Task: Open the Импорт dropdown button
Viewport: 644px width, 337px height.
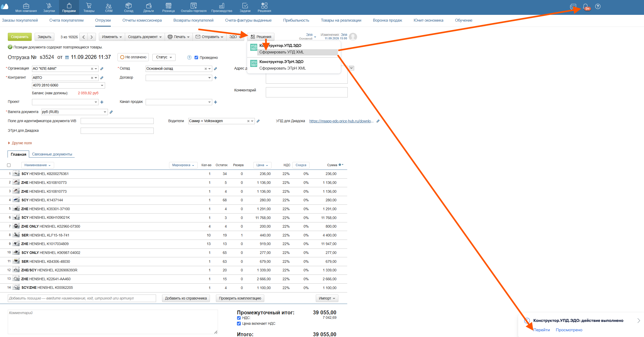Action: tap(327, 298)
